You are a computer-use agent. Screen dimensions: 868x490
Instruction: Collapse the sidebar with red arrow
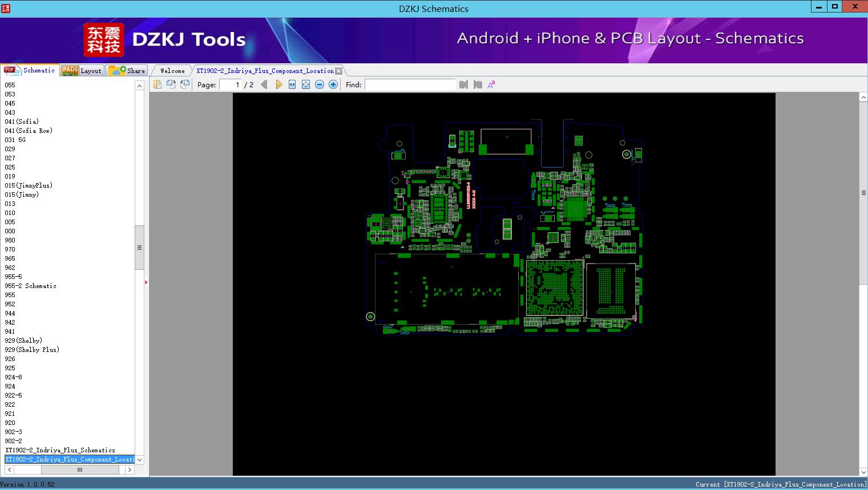point(146,282)
